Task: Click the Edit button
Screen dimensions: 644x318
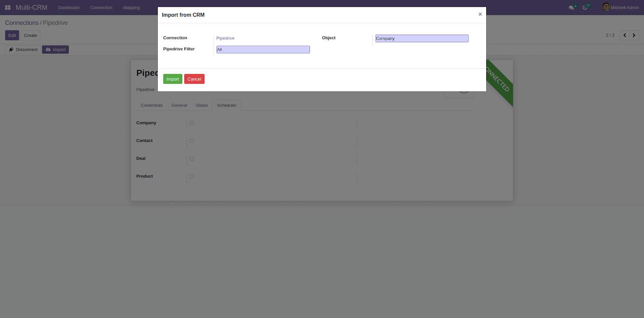Action: (x=12, y=35)
